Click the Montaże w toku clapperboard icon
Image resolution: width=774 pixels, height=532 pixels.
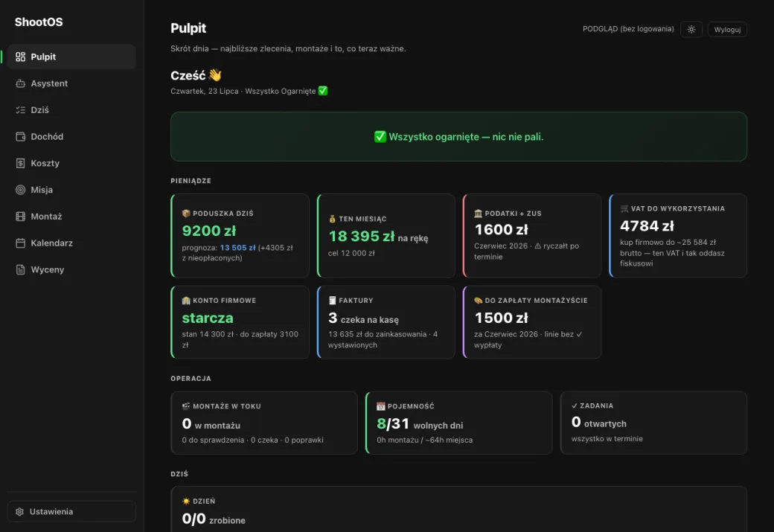186,406
